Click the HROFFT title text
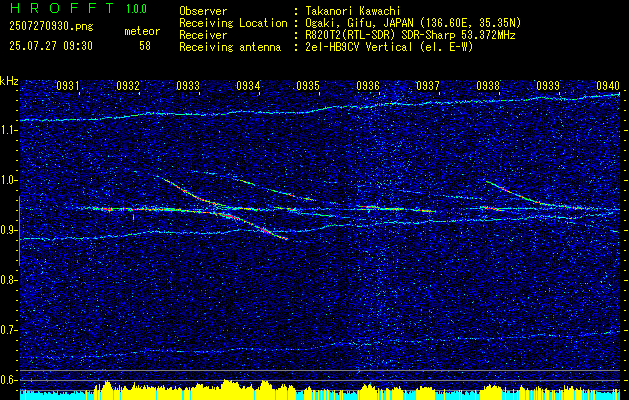The image size is (629, 400). pos(62,8)
